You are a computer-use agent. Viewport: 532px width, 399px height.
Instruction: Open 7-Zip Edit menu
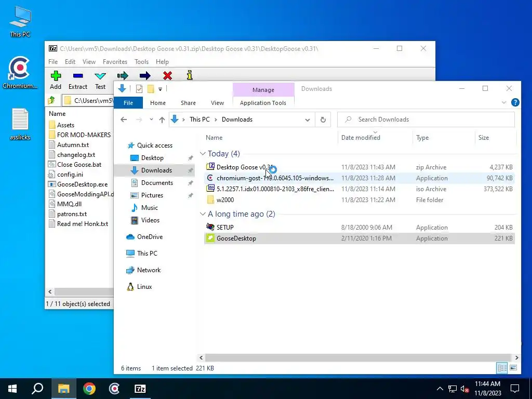(x=70, y=62)
